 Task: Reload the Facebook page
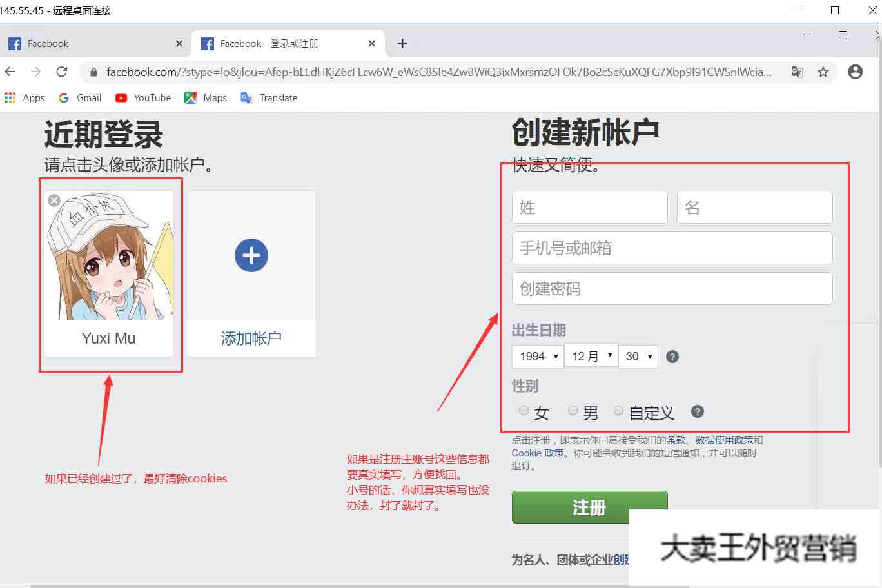pyautogui.click(x=62, y=72)
